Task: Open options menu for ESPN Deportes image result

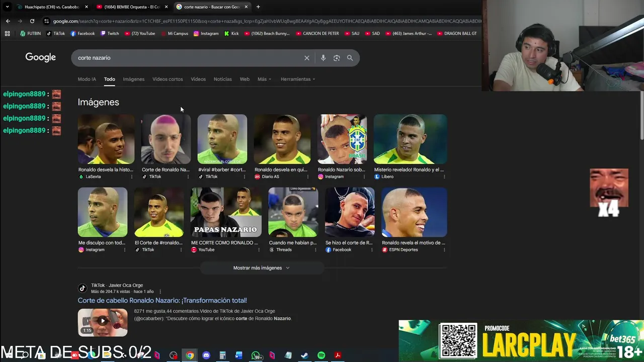Action: coord(444,250)
